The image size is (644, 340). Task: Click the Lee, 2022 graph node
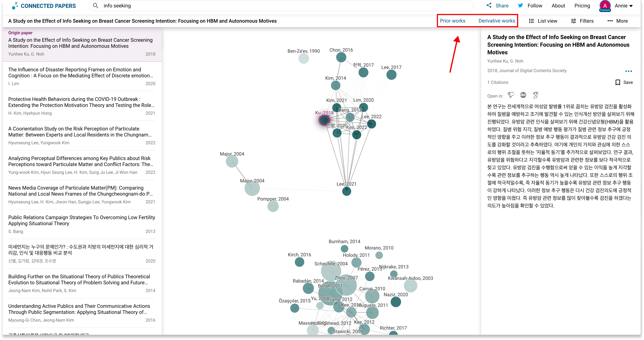(x=372, y=124)
